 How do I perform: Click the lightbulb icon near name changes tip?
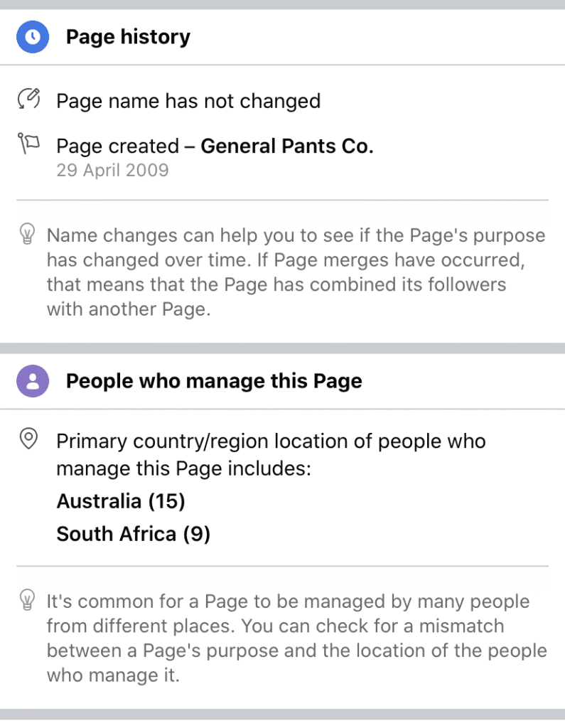(x=28, y=234)
